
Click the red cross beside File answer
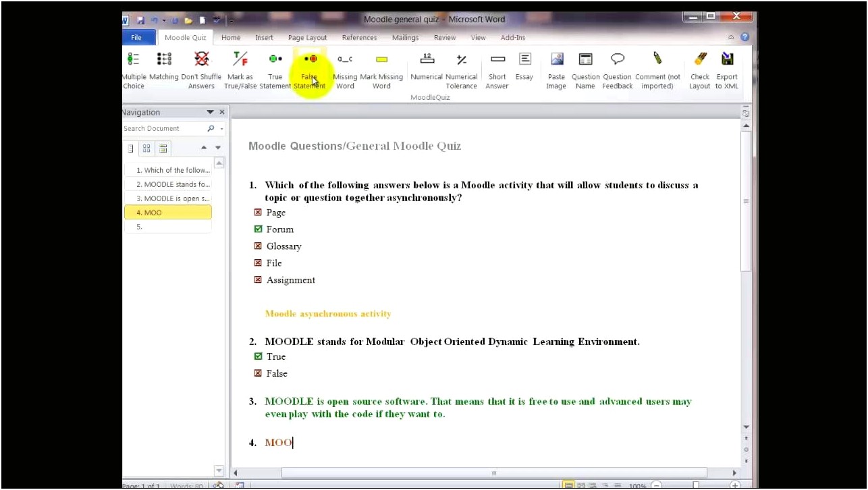pyautogui.click(x=258, y=263)
